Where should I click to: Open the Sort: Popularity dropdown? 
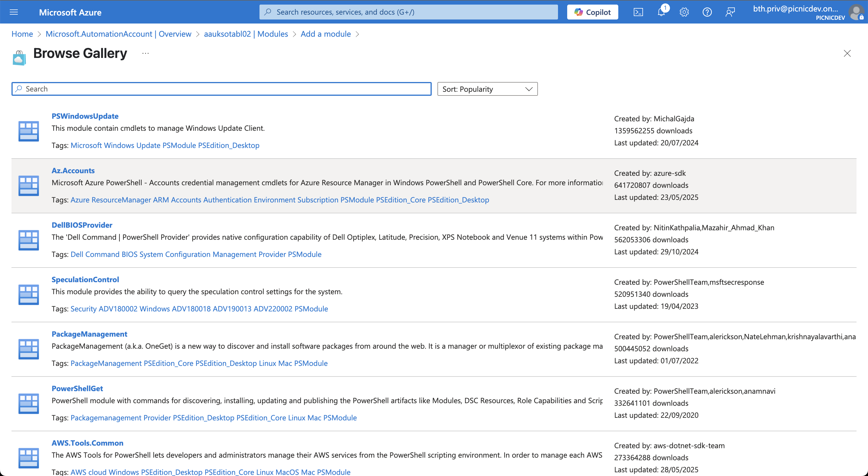pos(487,89)
